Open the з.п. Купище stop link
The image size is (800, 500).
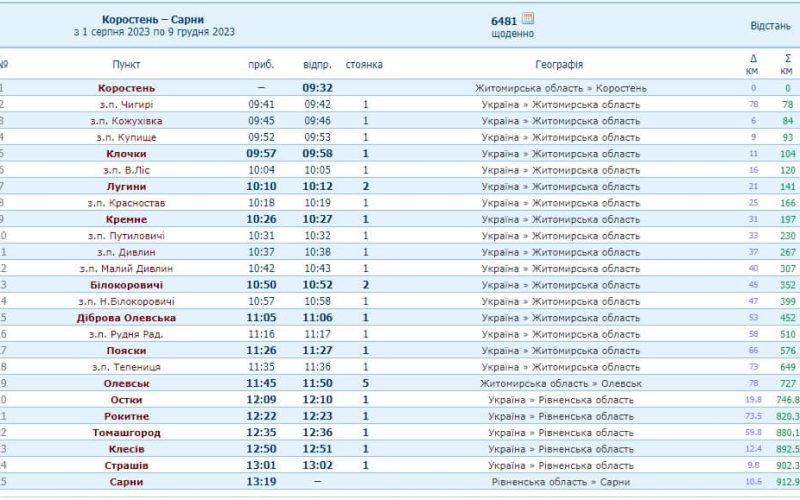(126, 137)
